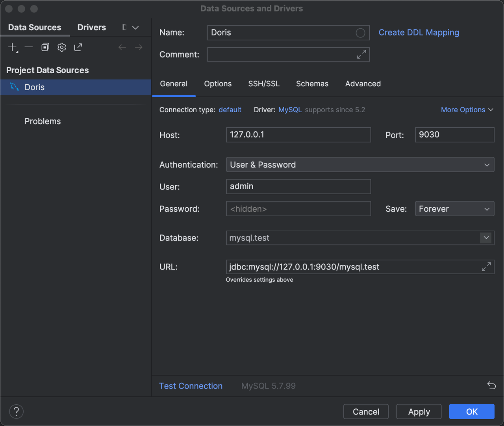Open data source settings via the gear icon
The width and height of the screenshot is (504, 426).
61,47
